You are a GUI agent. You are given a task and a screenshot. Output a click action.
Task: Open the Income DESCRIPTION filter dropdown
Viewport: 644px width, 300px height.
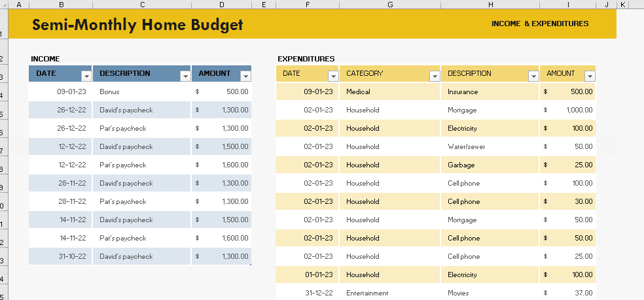(x=185, y=75)
